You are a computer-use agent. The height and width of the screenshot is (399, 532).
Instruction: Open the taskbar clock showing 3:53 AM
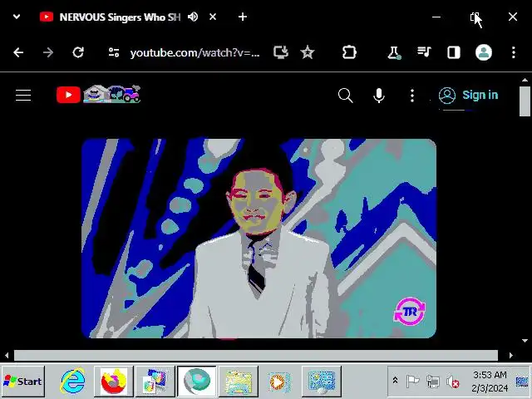(x=490, y=382)
